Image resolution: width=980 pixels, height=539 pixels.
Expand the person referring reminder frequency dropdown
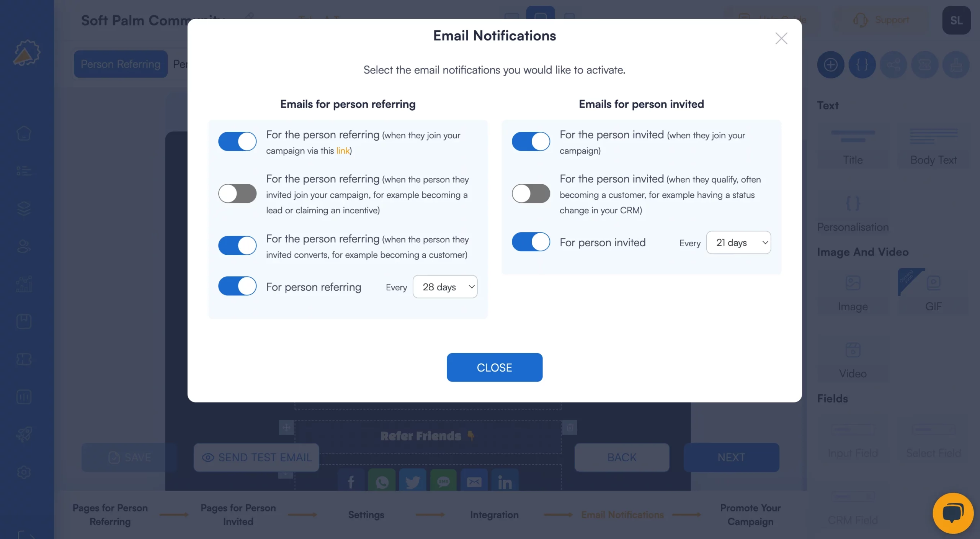click(445, 286)
